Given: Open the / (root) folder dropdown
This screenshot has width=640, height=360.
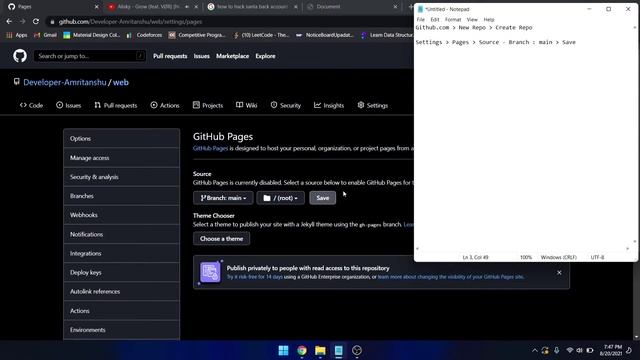Looking at the screenshot, I should click(x=280, y=198).
